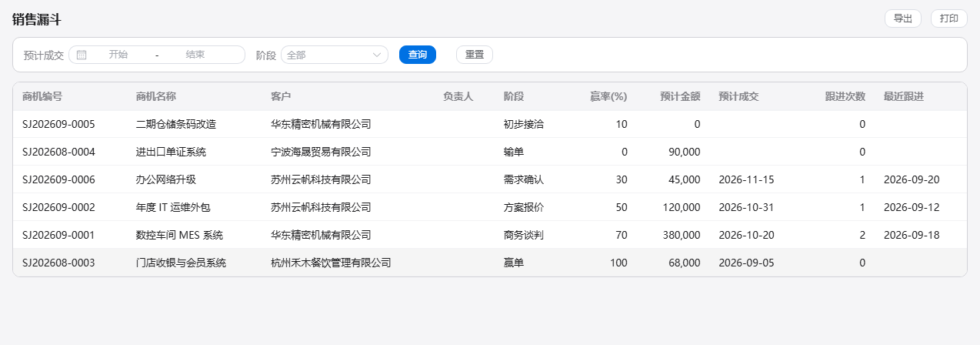This screenshot has height=345, width=980.
Task: Click the 商机编号 column header
Action: tap(43, 96)
